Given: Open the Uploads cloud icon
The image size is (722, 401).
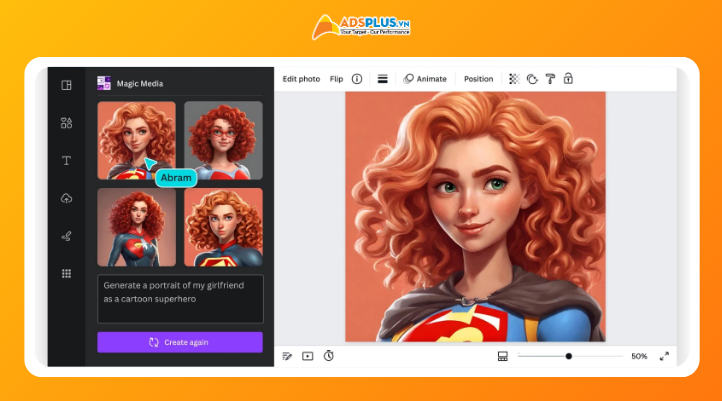Looking at the screenshot, I should coord(66,198).
